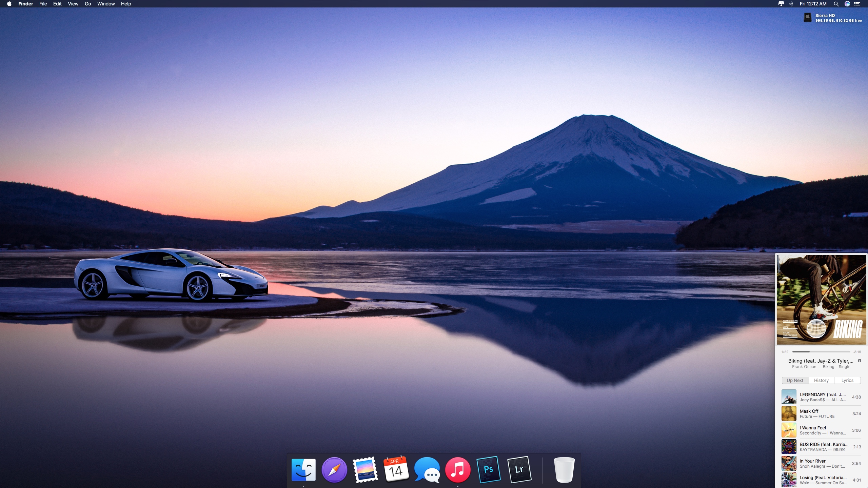The width and height of the screenshot is (868, 488).
Task: Click the display mirroring menu bar icon
Action: click(x=781, y=4)
